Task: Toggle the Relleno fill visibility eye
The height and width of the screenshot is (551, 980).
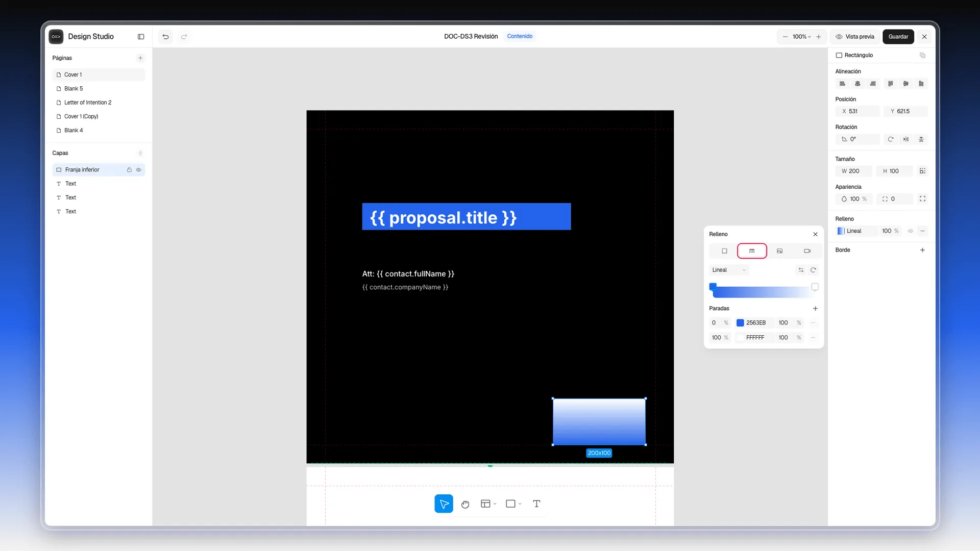Action: [x=910, y=231]
